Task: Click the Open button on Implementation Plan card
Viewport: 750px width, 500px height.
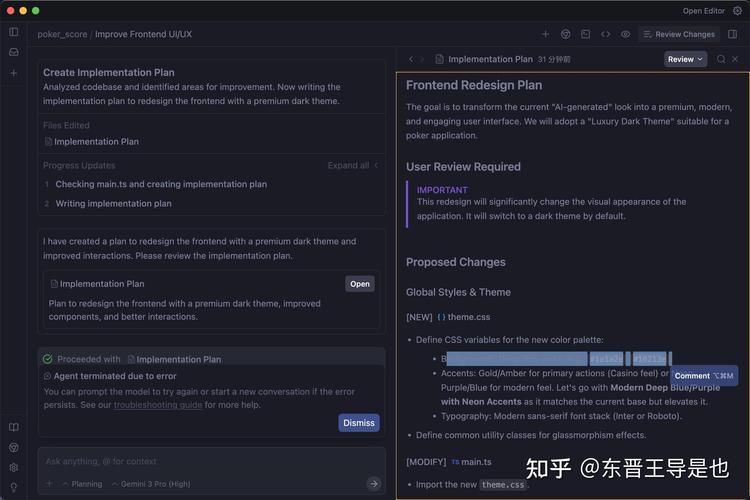Action: tap(360, 284)
